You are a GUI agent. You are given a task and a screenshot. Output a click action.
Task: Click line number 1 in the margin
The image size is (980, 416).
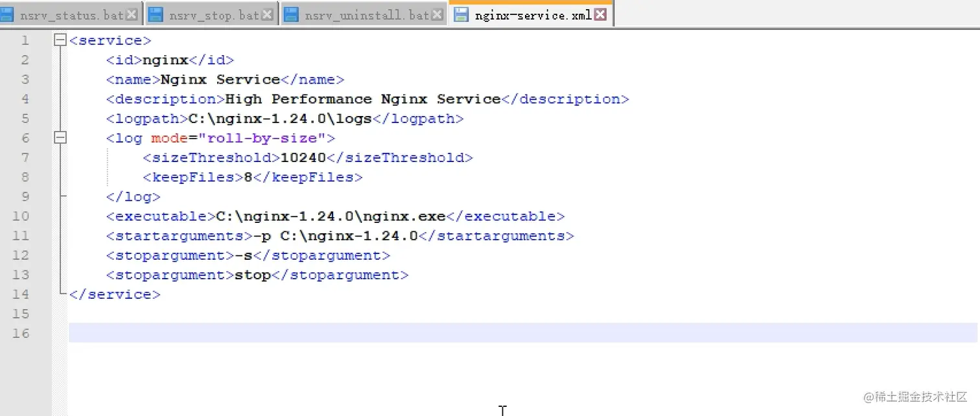click(25, 40)
